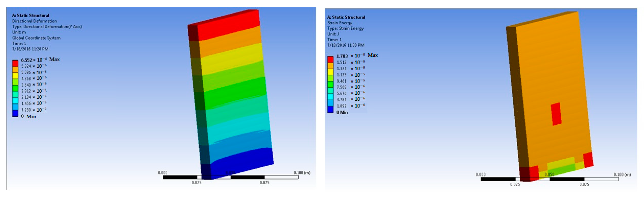The image size is (644, 200).
Task: Click yellow swatch in deformation legend
Action: click(15, 76)
